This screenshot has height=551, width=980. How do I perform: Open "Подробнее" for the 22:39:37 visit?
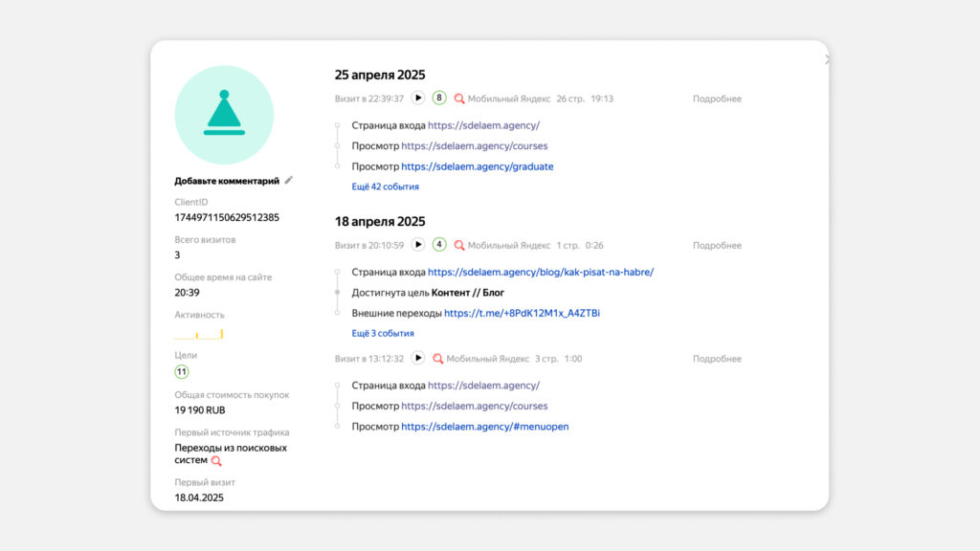pyautogui.click(x=717, y=99)
